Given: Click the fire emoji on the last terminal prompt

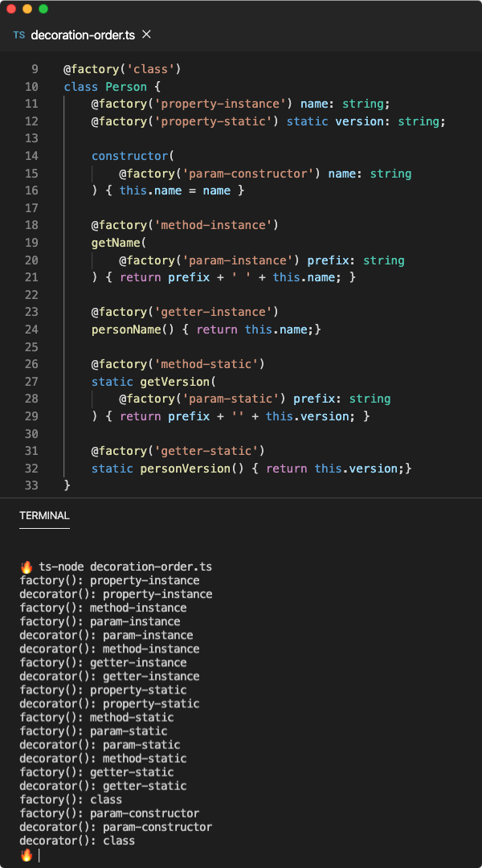Looking at the screenshot, I should coord(26,854).
